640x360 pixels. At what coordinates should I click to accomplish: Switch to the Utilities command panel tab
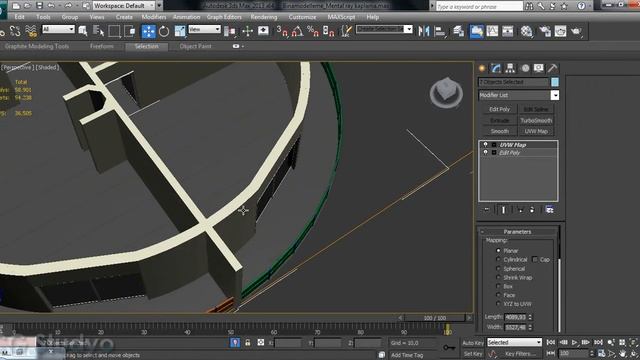point(552,68)
